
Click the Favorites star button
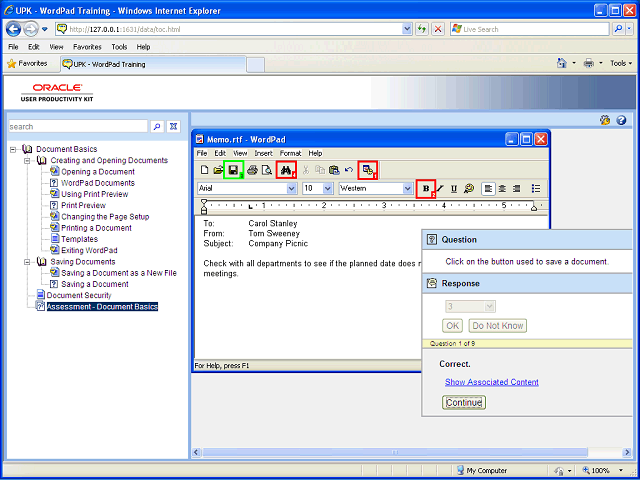(28, 64)
